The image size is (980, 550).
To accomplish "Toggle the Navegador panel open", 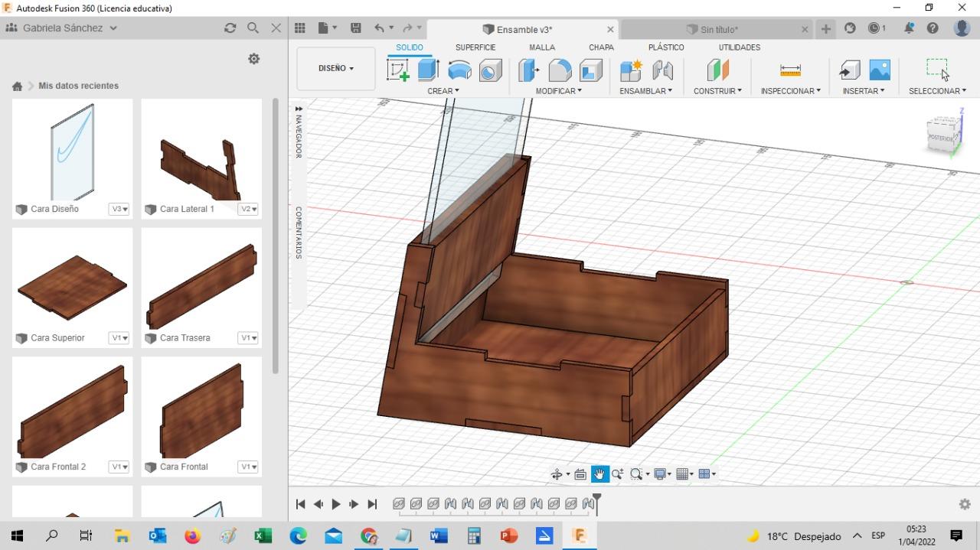I will pyautogui.click(x=299, y=135).
